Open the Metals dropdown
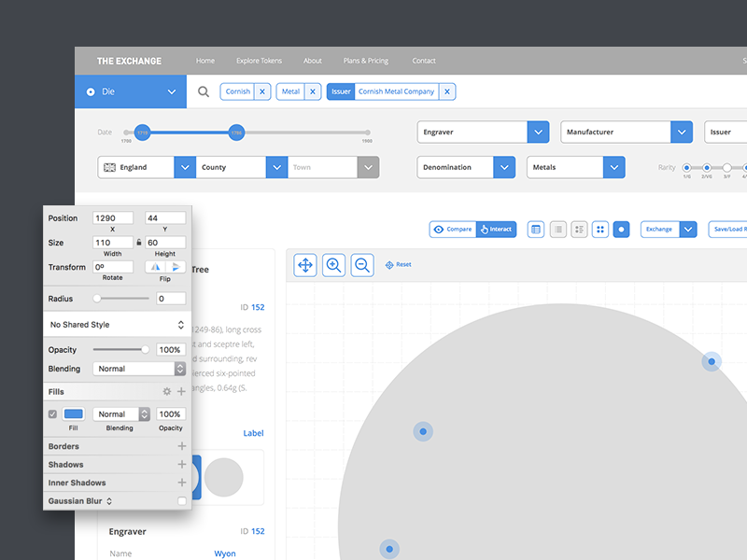Image resolution: width=747 pixels, height=560 pixels. coord(576,167)
